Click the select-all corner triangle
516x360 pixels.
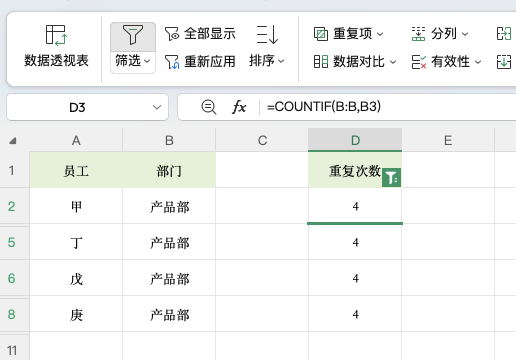pos(13,141)
